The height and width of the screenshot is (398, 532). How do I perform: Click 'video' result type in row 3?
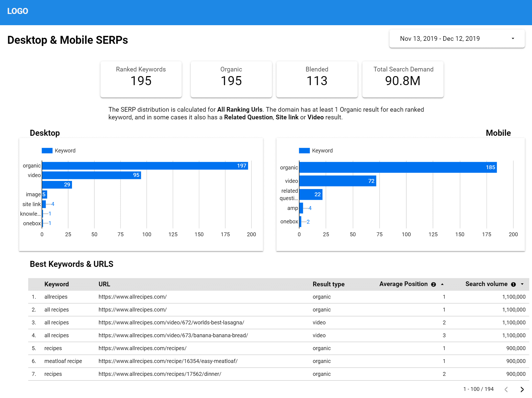tap(319, 322)
